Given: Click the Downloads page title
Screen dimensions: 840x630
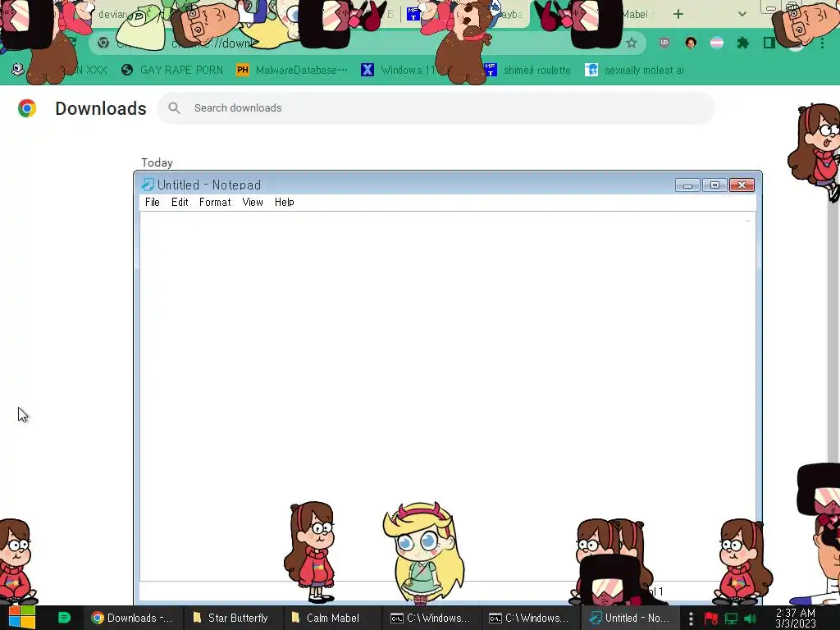Looking at the screenshot, I should [x=101, y=108].
